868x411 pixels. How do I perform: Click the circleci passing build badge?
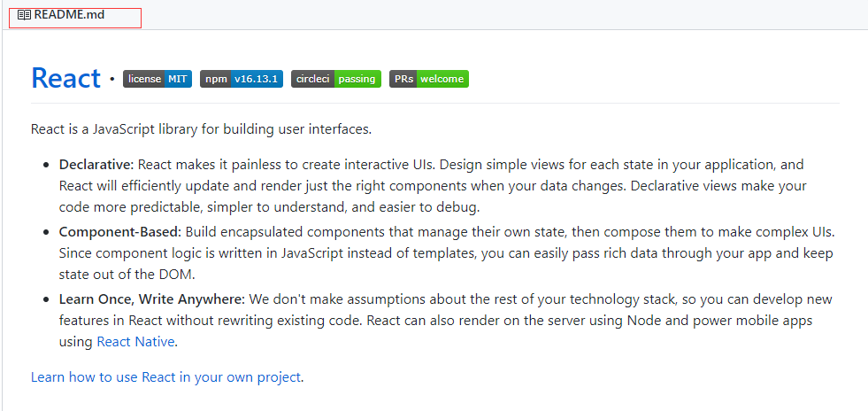[336, 79]
